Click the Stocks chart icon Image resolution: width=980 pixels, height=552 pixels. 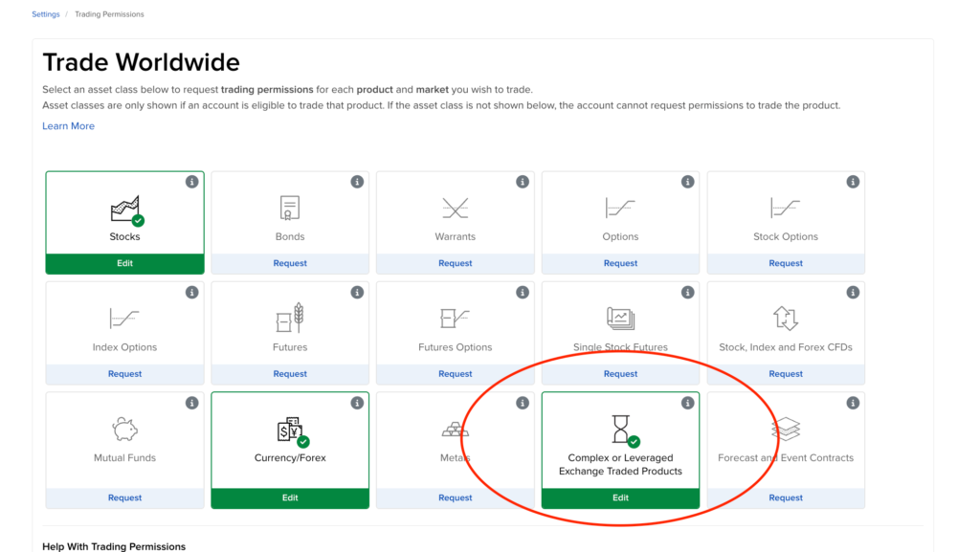click(x=124, y=209)
